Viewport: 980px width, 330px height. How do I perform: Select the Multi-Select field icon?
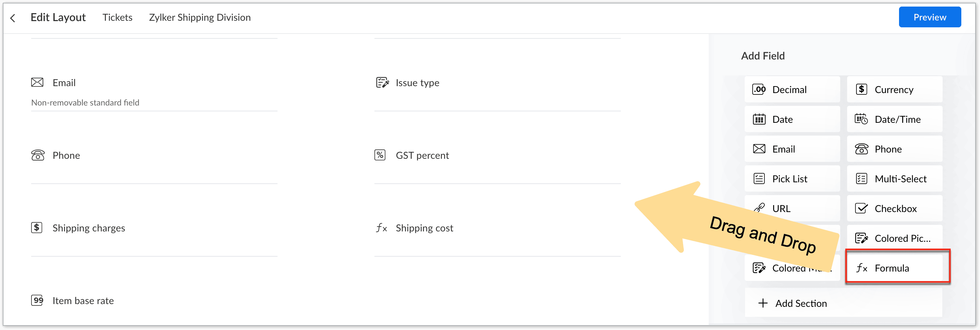click(x=861, y=179)
